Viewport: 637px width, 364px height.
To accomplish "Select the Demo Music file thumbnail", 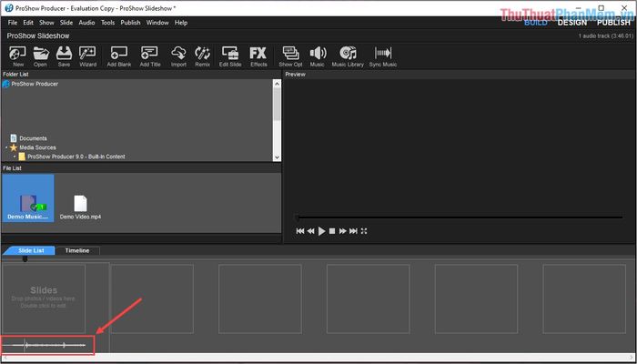I will tap(28, 198).
